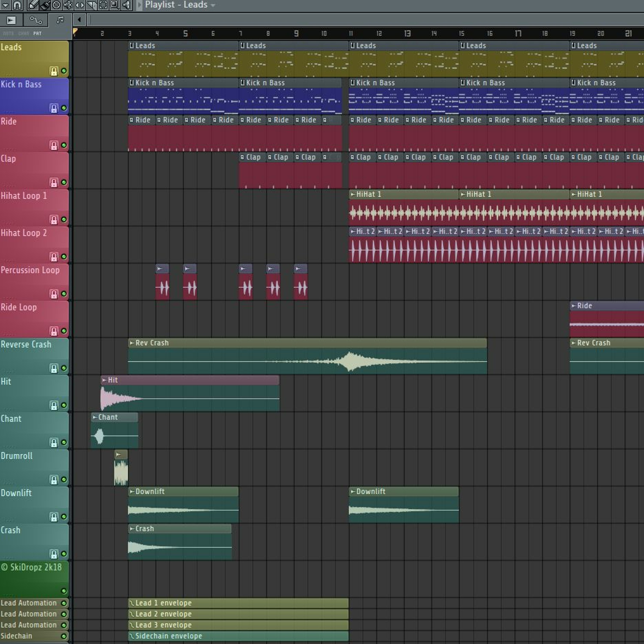Open clip menu of first Rev Crash clip
Screen dimensions: 644x644
[132, 343]
